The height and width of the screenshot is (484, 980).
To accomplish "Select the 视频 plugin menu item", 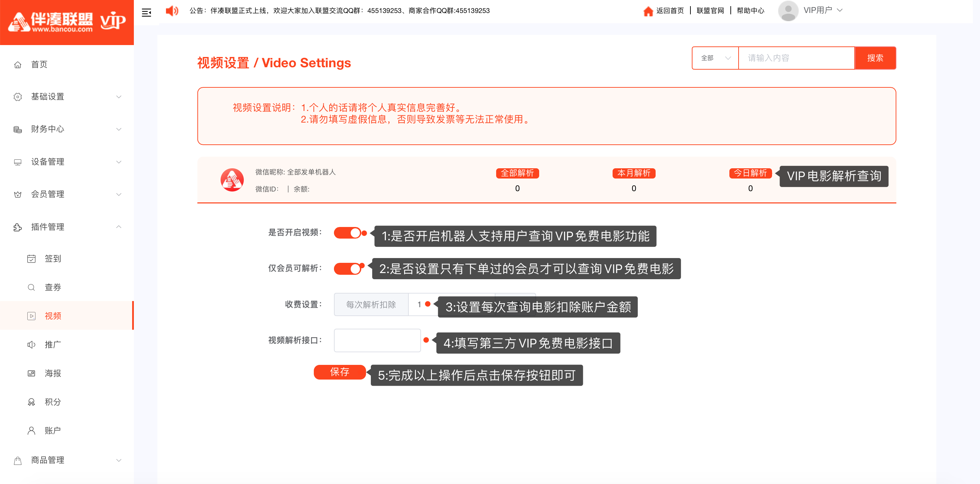I will pyautogui.click(x=67, y=316).
